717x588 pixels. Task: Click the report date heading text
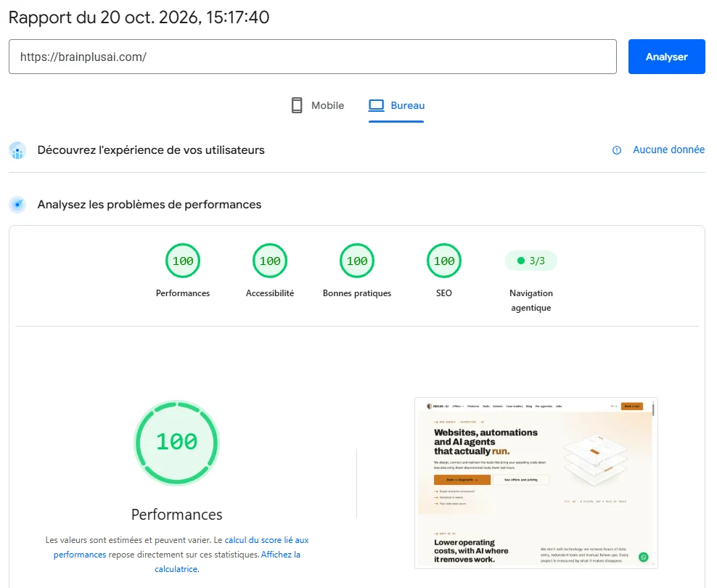(x=139, y=17)
